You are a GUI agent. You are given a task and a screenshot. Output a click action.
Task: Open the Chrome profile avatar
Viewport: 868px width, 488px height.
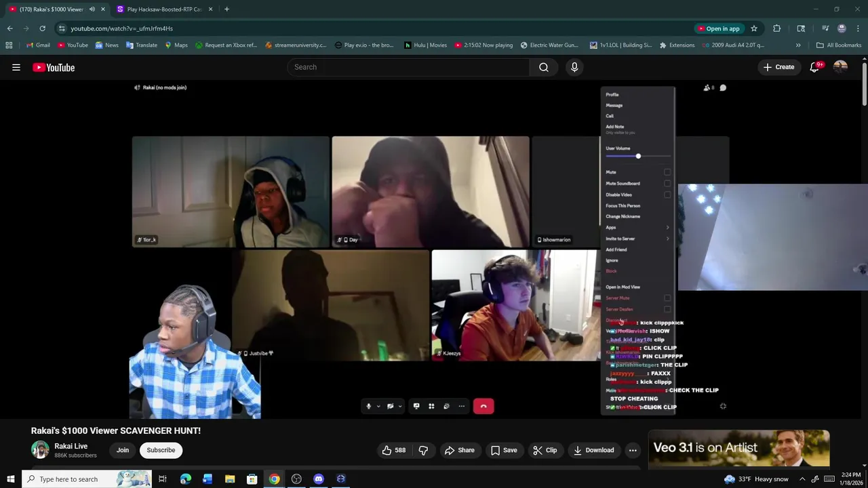click(x=842, y=28)
